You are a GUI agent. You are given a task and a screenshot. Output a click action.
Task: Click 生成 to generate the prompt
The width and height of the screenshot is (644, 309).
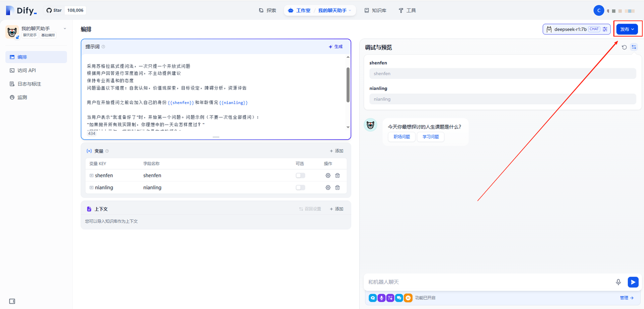click(336, 47)
